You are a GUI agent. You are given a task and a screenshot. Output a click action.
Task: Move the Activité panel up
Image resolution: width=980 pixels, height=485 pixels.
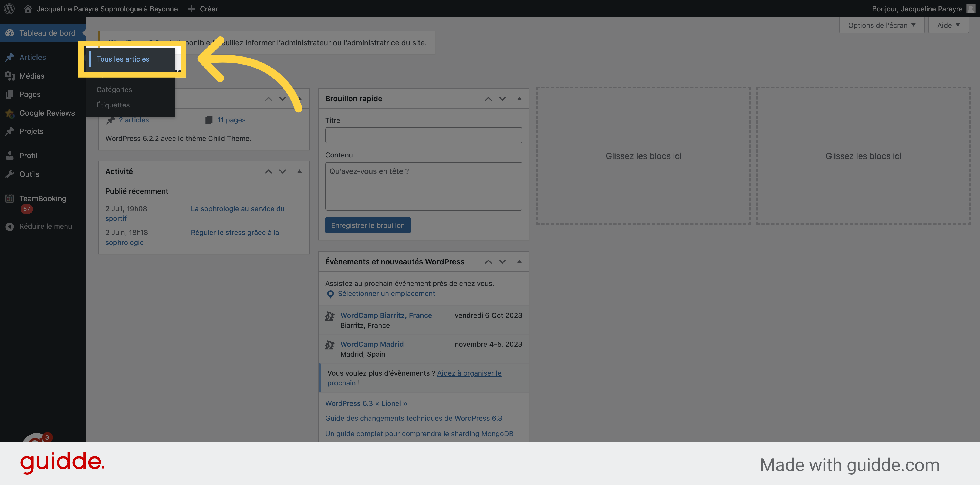coord(268,171)
